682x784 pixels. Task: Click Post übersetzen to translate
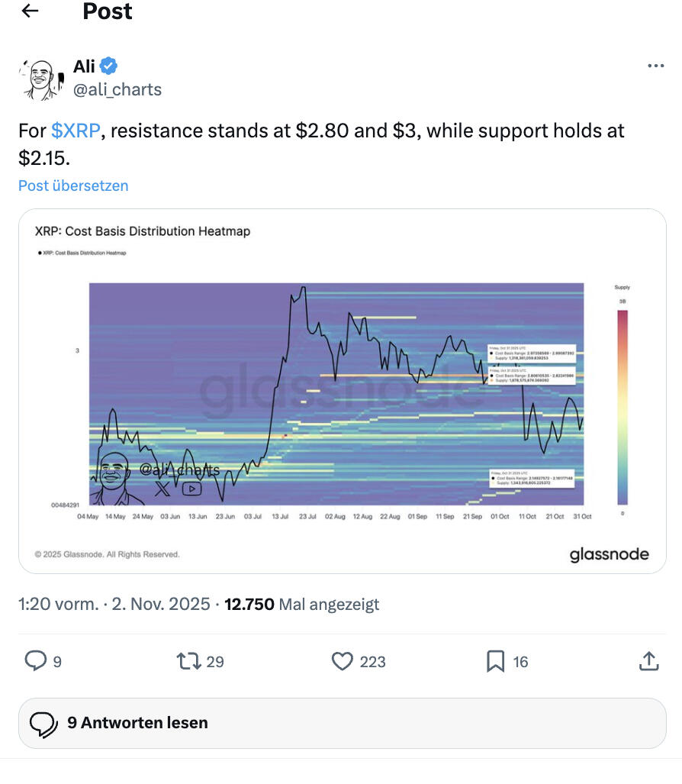point(73,186)
